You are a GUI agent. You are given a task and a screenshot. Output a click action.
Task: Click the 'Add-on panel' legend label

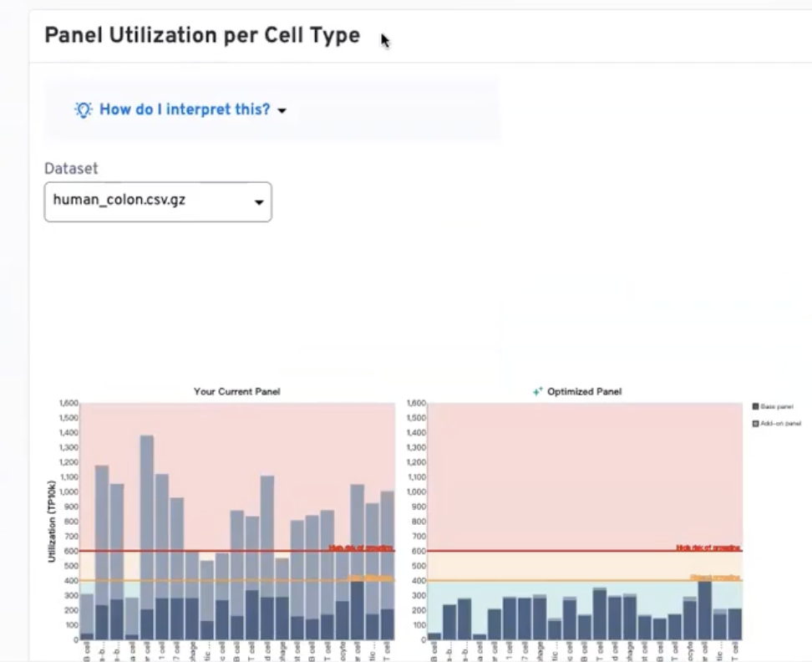(783, 424)
